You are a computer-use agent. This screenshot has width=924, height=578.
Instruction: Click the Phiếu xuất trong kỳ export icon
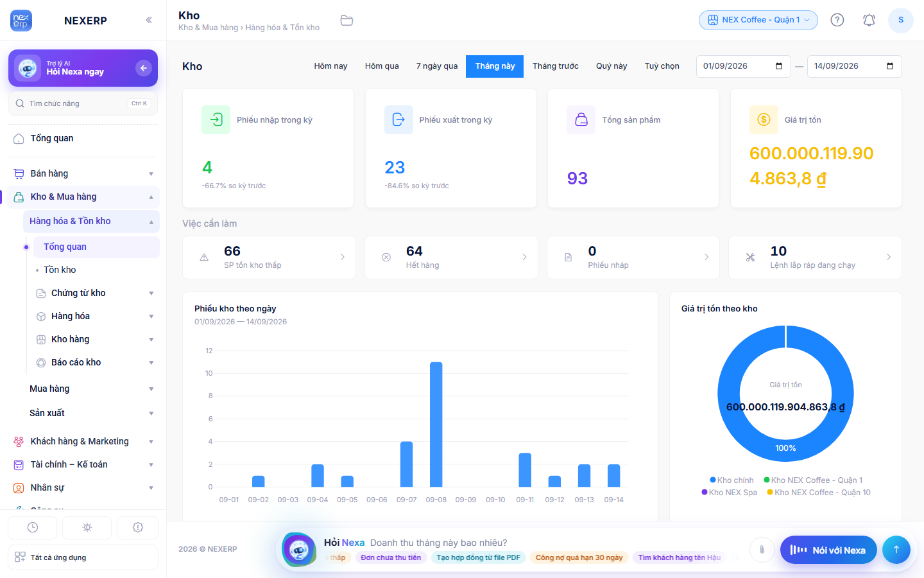398,119
